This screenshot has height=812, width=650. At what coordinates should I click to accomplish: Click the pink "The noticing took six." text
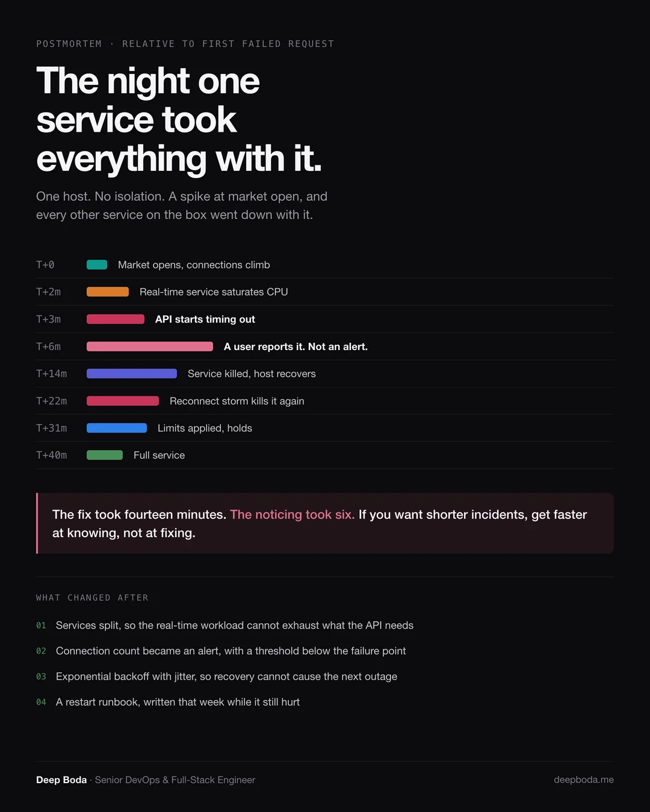[x=292, y=514]
